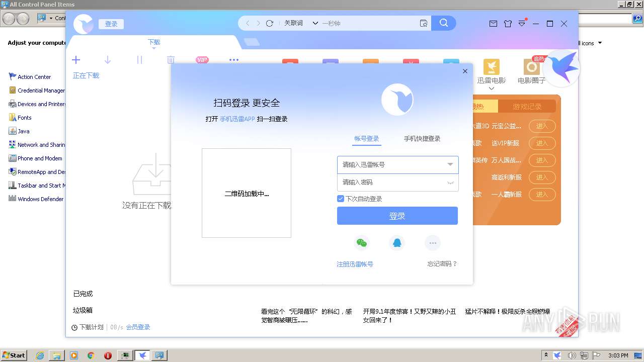The image size is (644, 362).
Task: Click the add new download plus icon
Action: [x=76, y=60]
